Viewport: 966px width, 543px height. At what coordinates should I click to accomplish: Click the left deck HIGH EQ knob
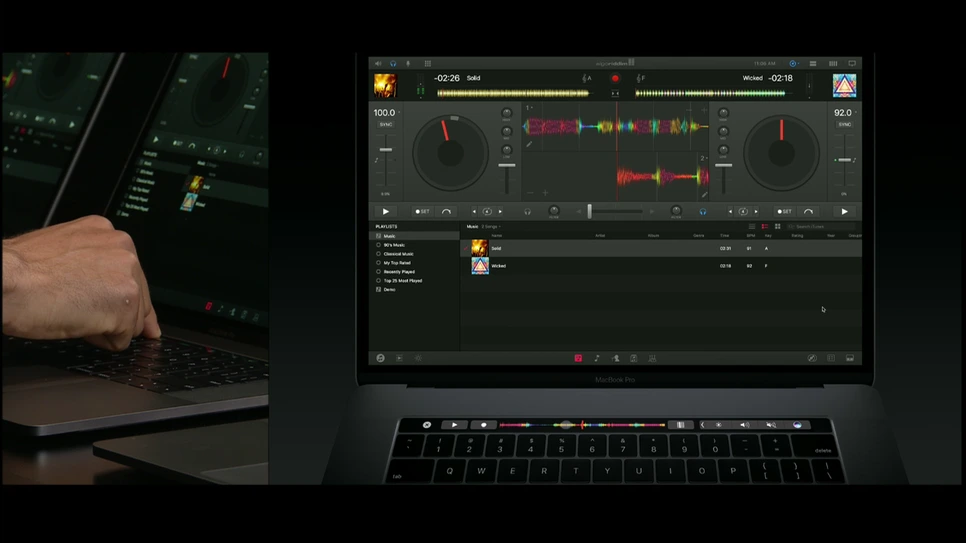click(506, 113)
